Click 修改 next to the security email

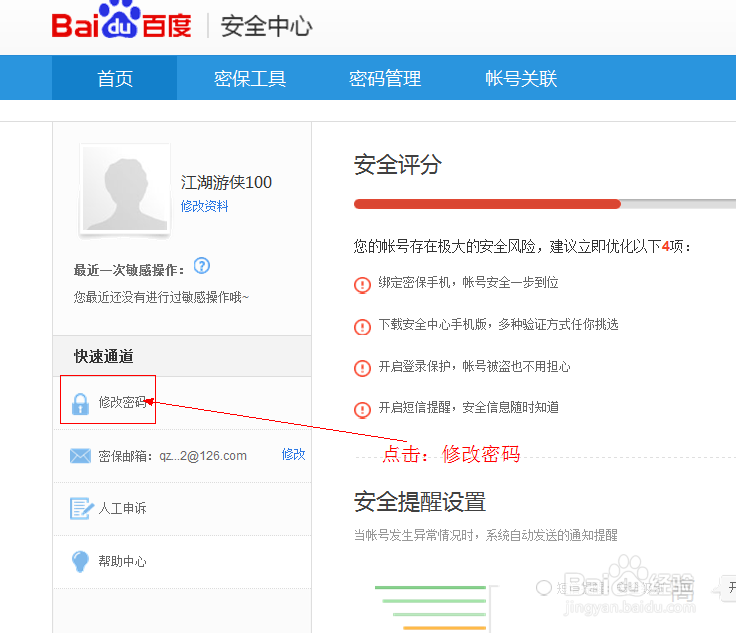coord(293,454)
